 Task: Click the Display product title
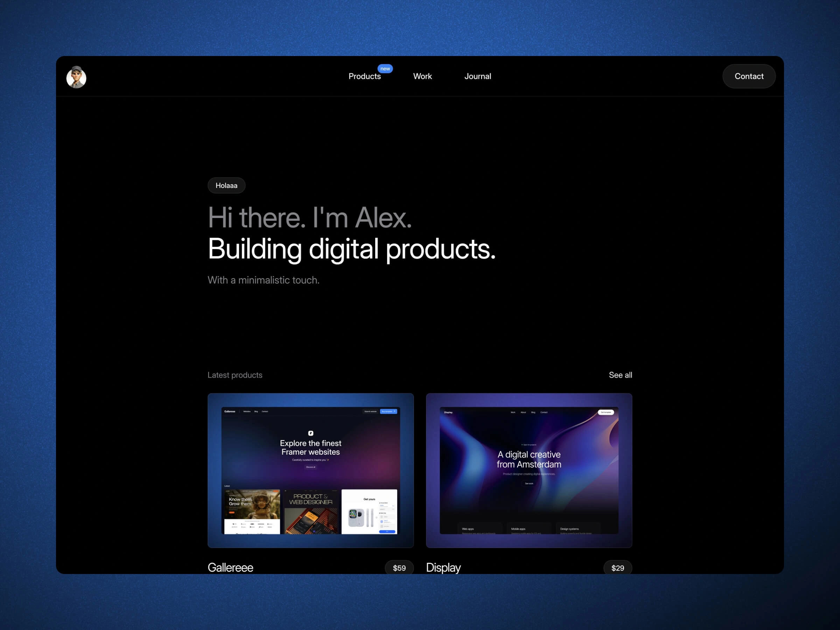[x=443, y=567]
